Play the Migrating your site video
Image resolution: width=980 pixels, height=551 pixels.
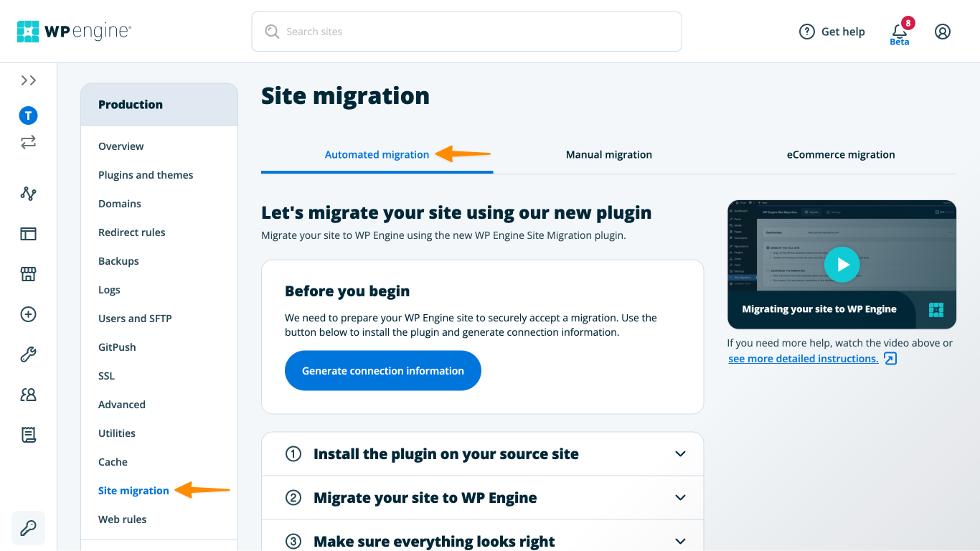pos(842,264)
